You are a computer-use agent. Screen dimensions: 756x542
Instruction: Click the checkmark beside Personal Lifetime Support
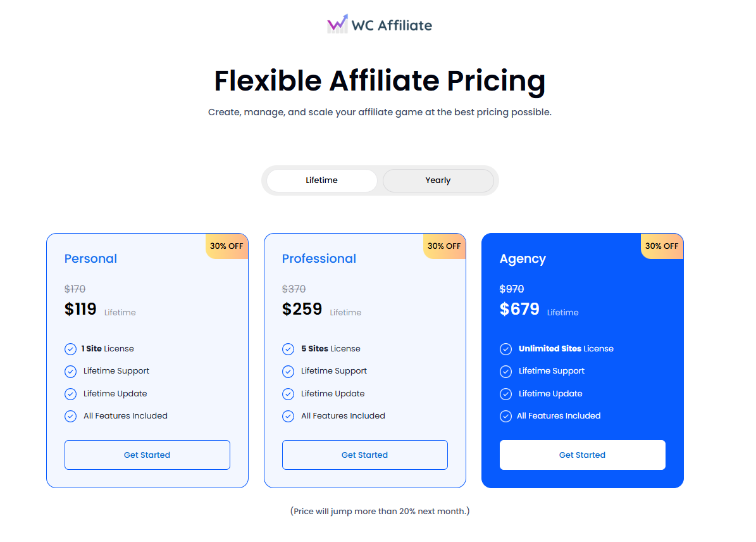point(70,372)
